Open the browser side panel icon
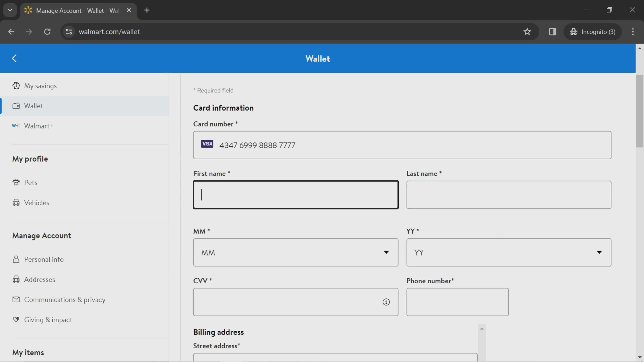Image resolution: width=644 pixels, height=362 pixels. coord(552,32)
